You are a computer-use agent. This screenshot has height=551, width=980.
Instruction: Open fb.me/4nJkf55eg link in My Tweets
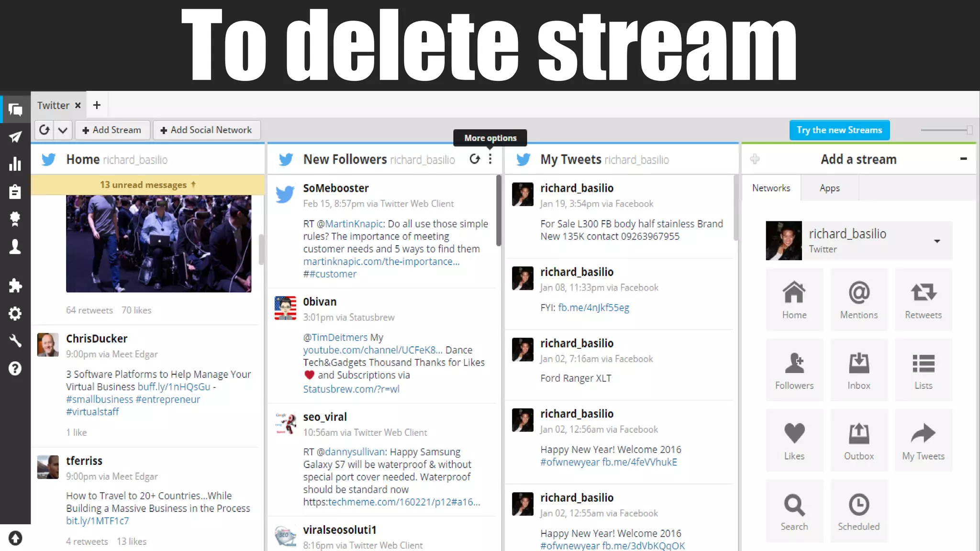593,308
